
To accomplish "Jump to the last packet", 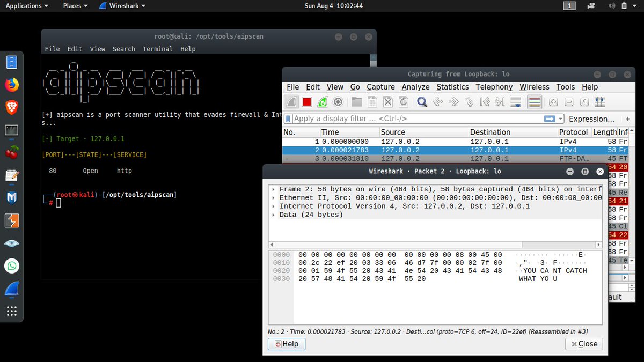I will tap(500, 102).
